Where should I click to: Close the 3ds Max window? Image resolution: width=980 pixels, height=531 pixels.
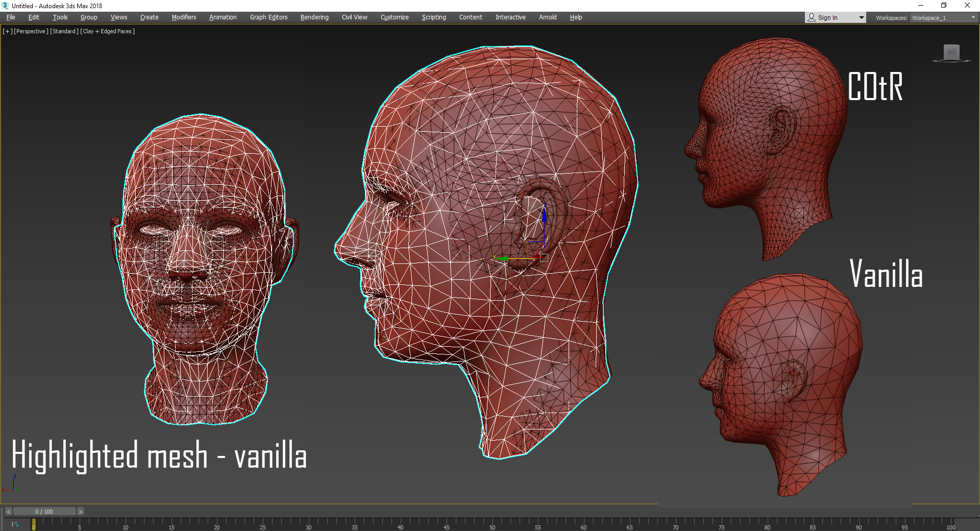click(967, 6)
